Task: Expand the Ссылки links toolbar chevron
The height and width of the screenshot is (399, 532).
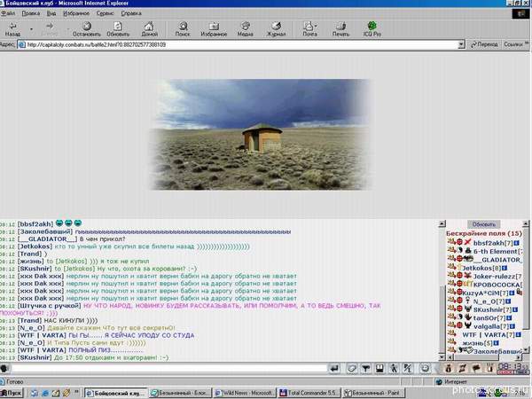Action: click(x=527, y=43)
